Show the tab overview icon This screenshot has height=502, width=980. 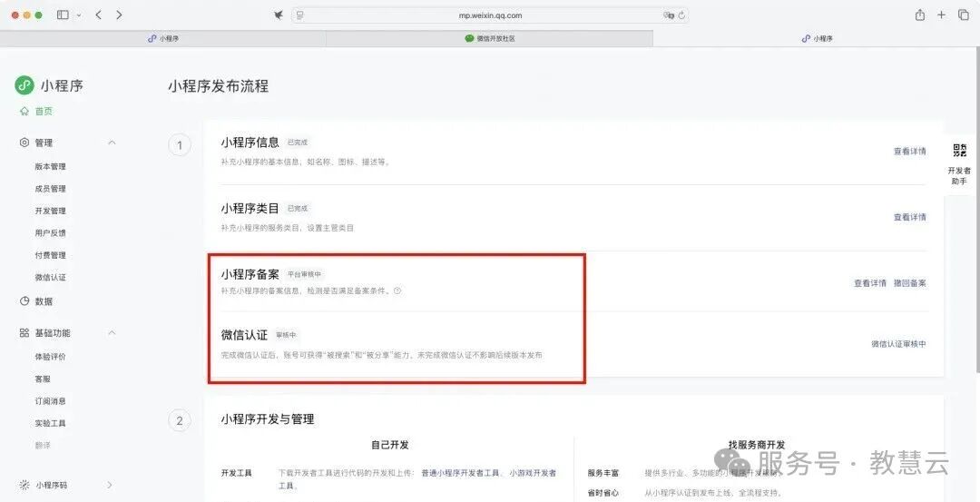pyautogui.click(x=963, y=15)
